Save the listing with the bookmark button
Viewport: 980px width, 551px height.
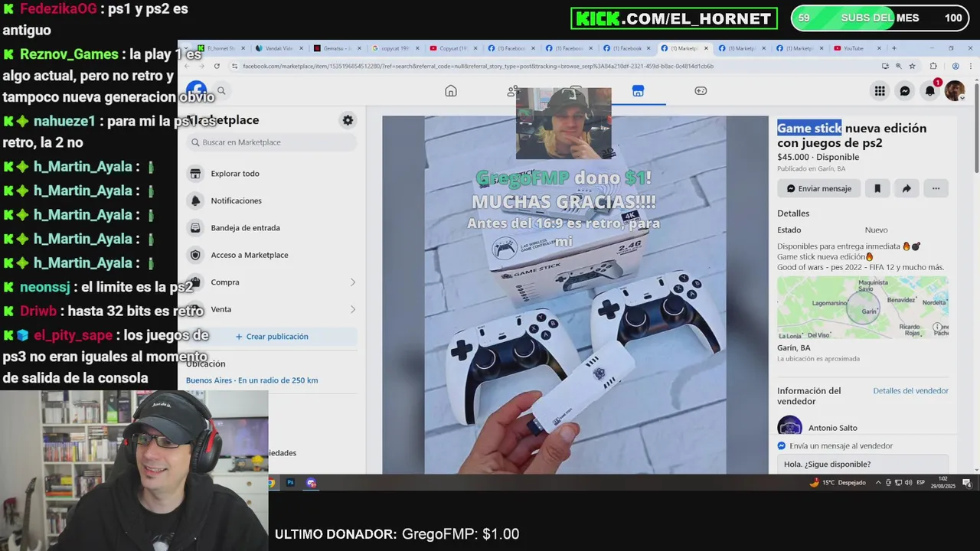[x=877, y=188]
